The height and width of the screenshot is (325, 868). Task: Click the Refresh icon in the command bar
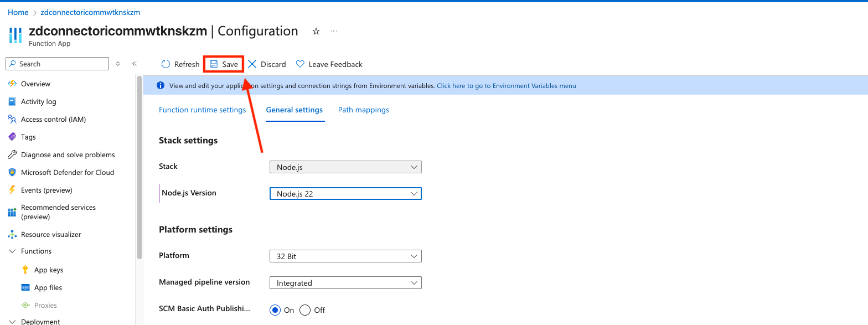click(166, 64)
